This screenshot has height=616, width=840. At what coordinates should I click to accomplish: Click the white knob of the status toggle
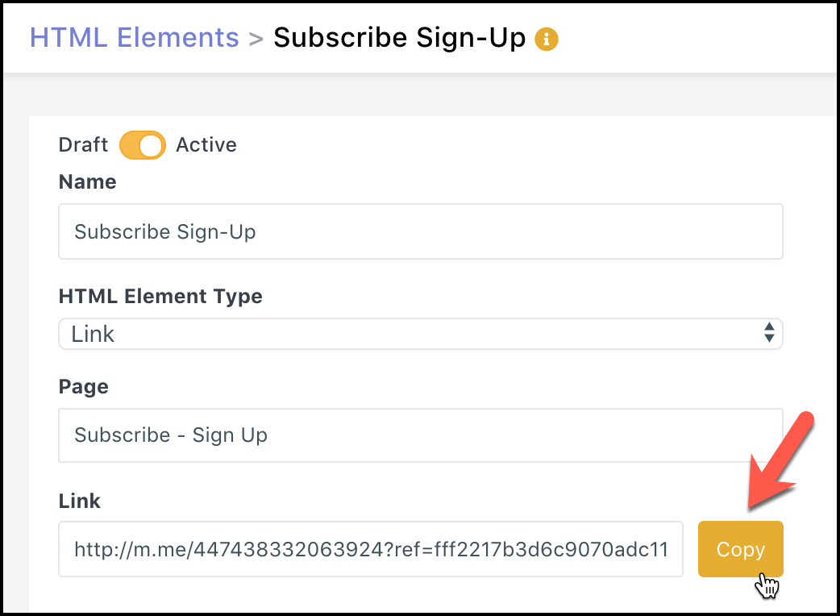point(151,145)
